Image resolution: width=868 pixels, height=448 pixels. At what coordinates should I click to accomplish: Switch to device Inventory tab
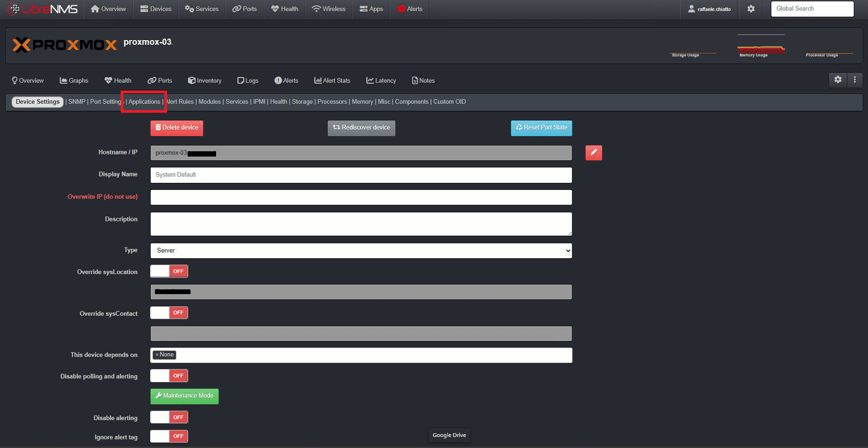pos(205,81)
